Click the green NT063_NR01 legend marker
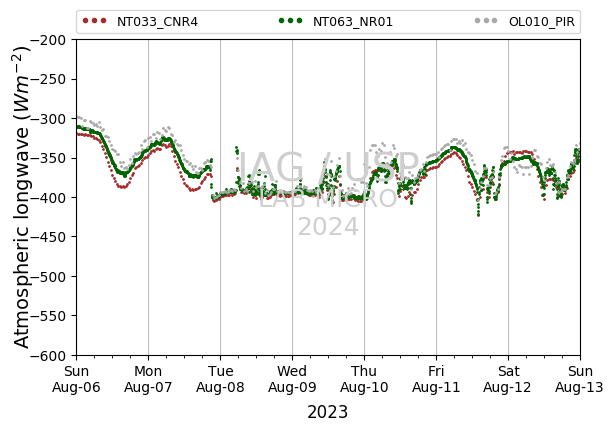The image size is (615, 432). click(290, 21)
